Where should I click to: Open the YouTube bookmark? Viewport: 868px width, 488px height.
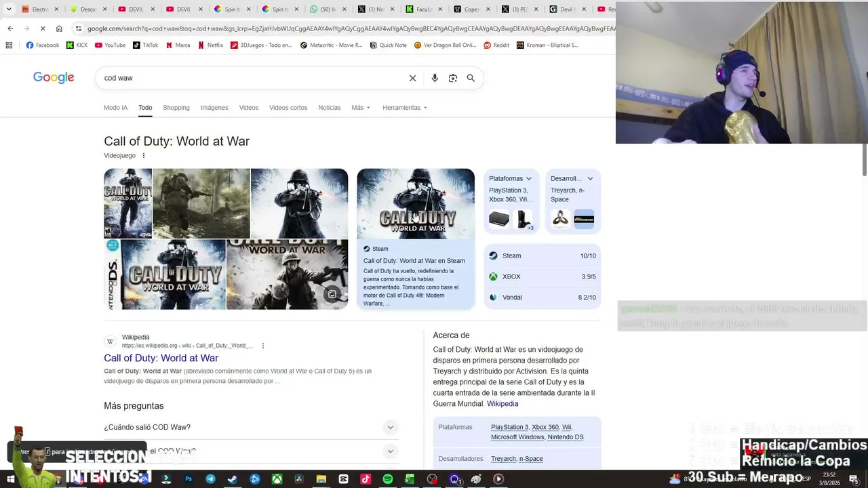point(110,45)
